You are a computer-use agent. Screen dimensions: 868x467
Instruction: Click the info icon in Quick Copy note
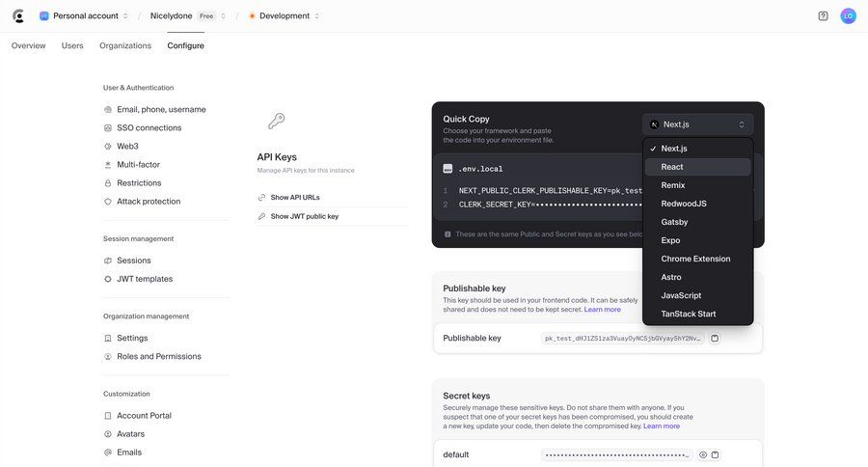448,234
